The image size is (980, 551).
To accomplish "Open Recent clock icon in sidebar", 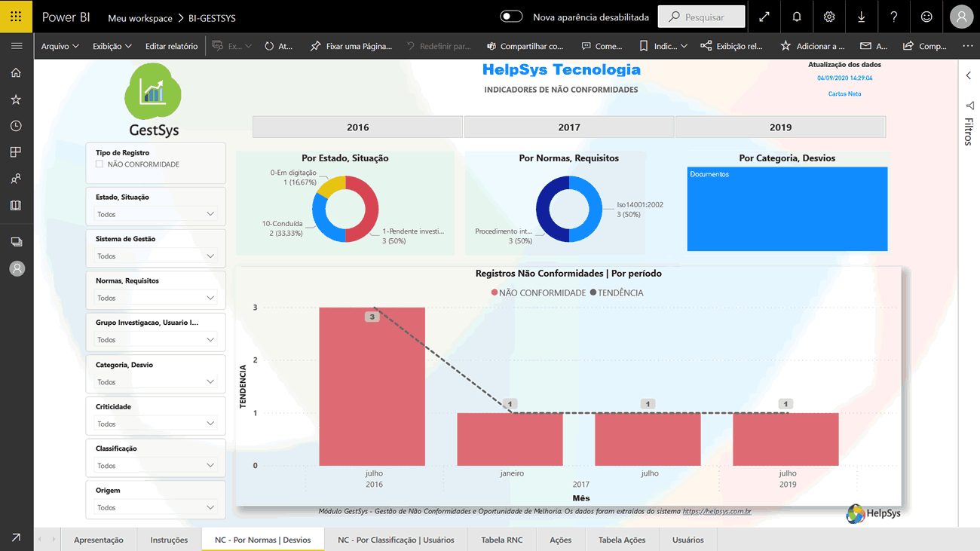I will pyautogui.click(x=16, y=126).
